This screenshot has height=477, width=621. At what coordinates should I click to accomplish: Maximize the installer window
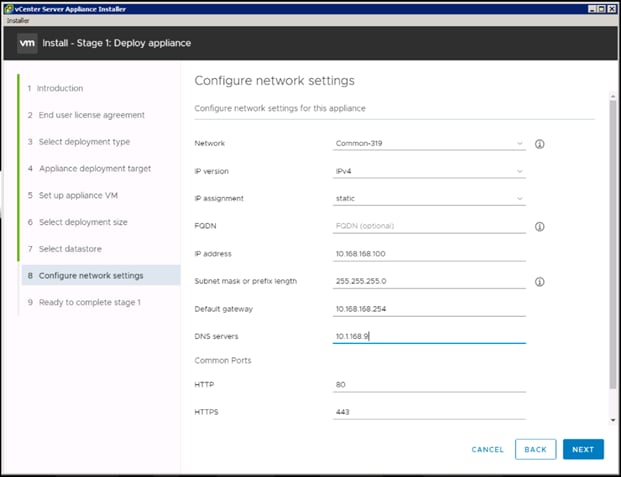click(601, 9)
